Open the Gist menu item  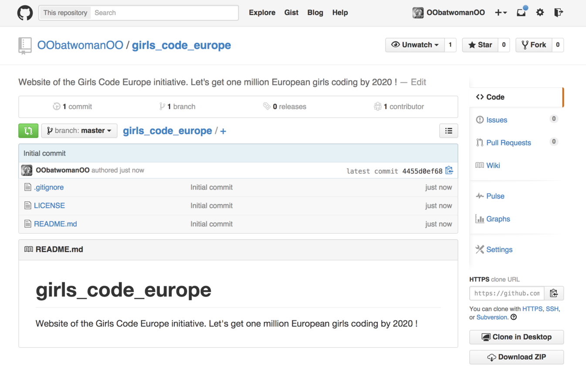(291, 13)
